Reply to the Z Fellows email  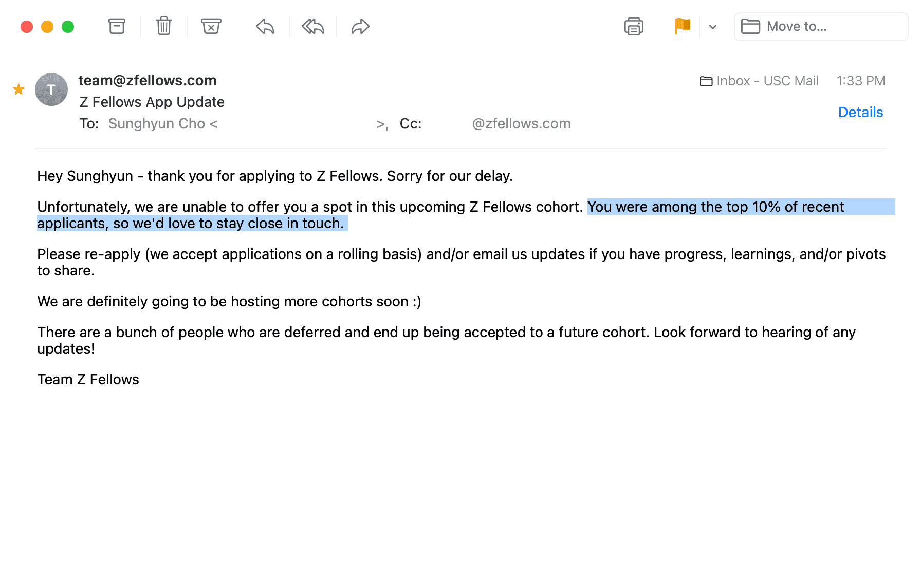(x=265, y=26)
